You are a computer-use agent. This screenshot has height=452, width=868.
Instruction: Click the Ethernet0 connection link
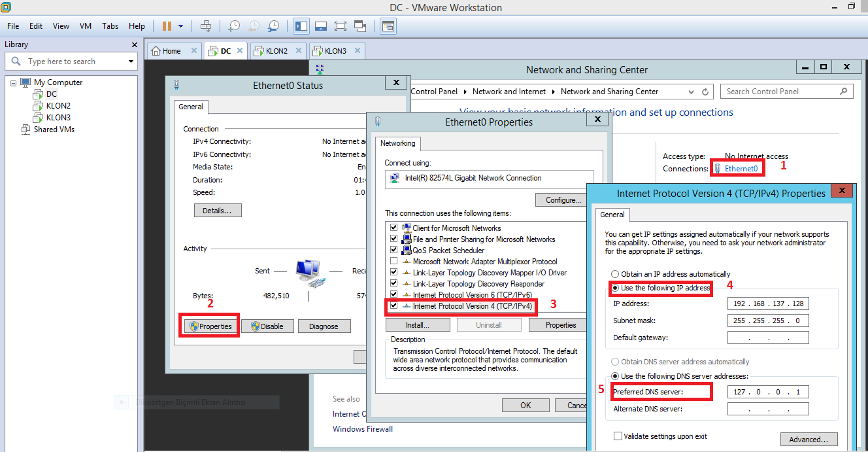coord(741,169)
